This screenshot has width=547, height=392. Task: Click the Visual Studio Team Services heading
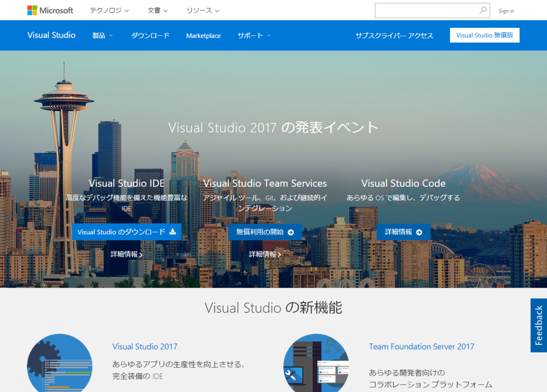tap(265, 183)
